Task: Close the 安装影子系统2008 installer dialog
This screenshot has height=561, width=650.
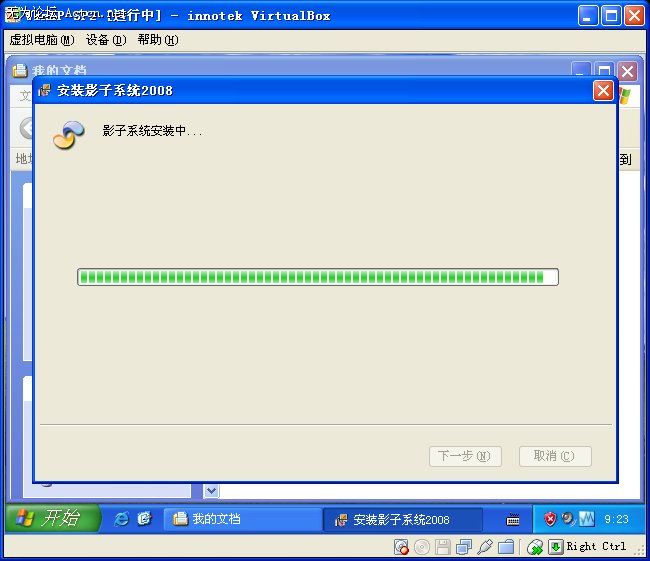Action: tap(603, 90)
